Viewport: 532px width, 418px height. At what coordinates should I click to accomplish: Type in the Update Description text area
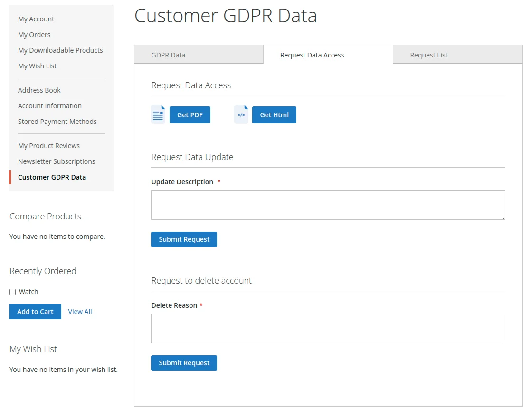[x=328, y=205]
